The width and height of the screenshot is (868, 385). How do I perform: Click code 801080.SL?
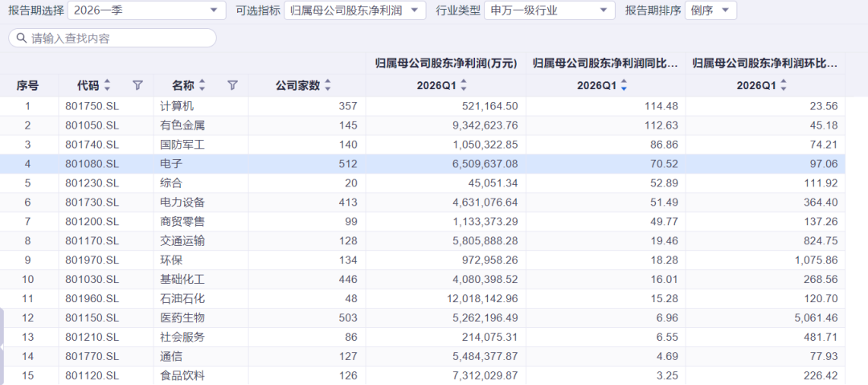pos(92,164)
